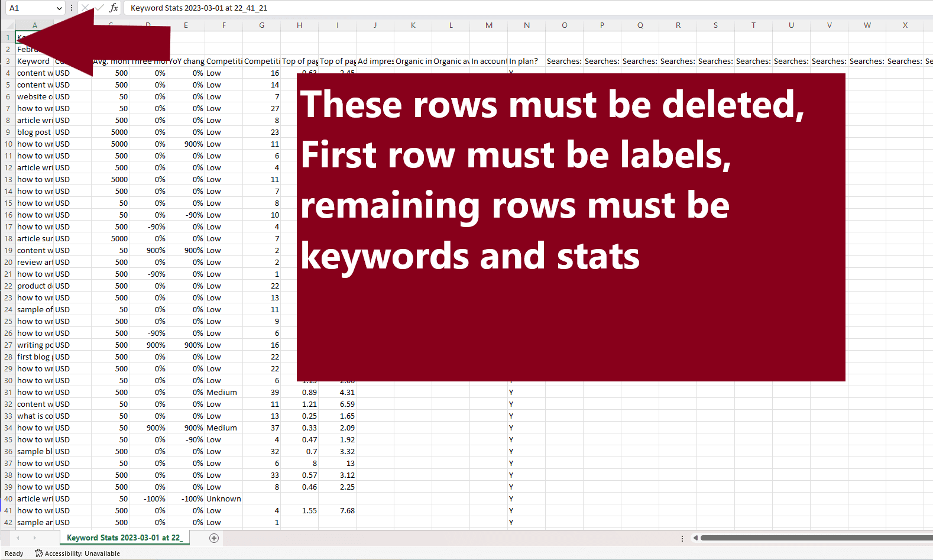Viewport: 933px width, 560px height.
Task: Click the '-100%' YoY cell in row 40
Action: point(186,499)
